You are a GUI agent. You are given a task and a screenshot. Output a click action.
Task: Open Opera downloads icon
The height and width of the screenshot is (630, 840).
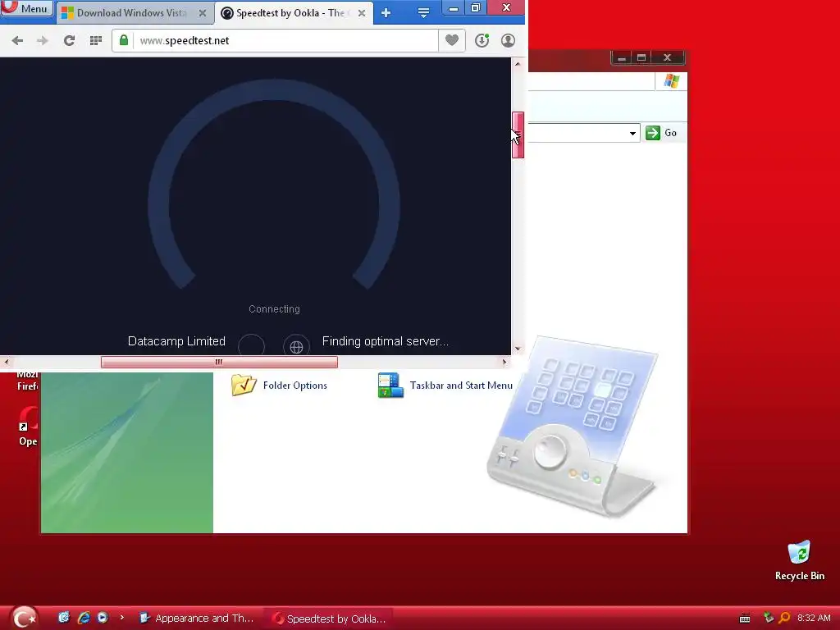(x=482, y=41)
